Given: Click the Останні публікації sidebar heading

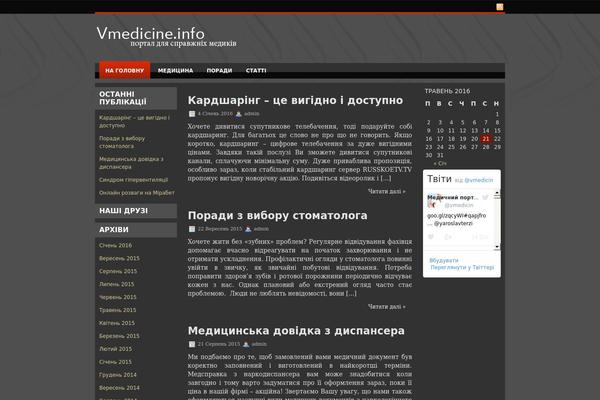Looking at the screenshot, I should (x=136, y=98).
